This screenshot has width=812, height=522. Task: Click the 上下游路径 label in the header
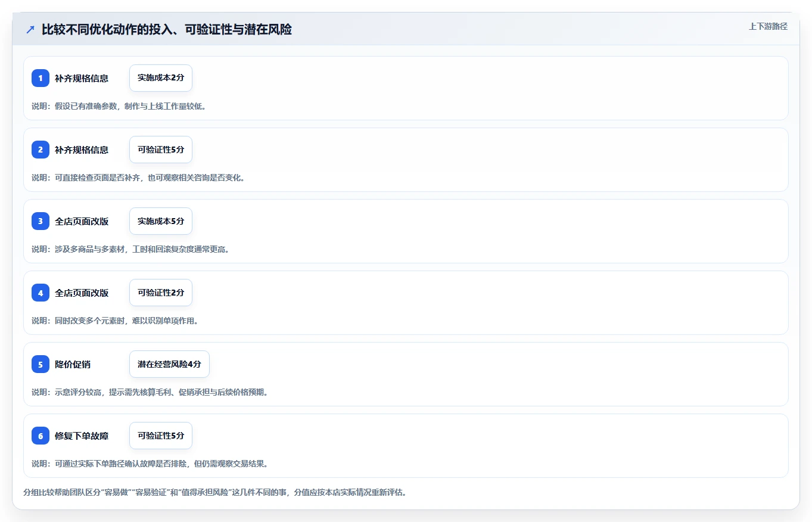(x=768, y=26)
